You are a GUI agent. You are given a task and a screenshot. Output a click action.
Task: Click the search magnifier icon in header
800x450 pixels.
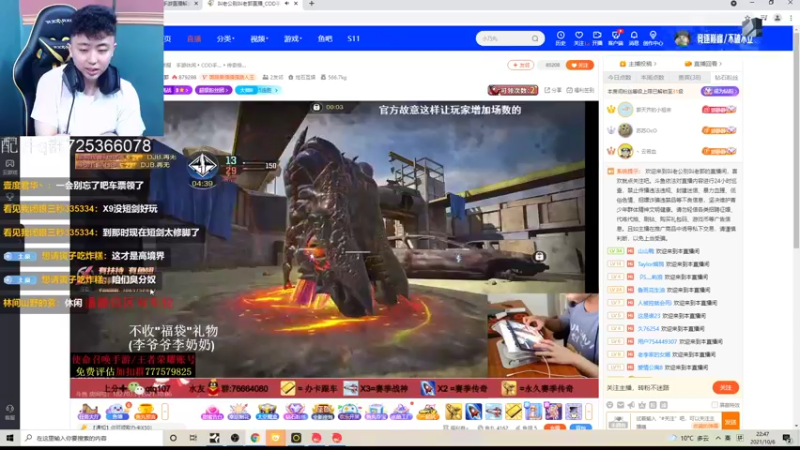535,38
